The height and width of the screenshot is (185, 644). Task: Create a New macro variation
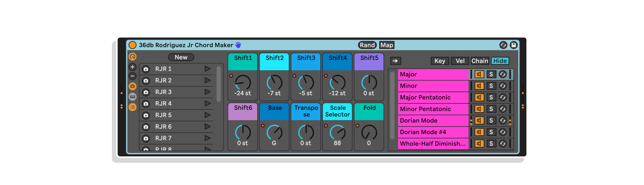(181, 57)
